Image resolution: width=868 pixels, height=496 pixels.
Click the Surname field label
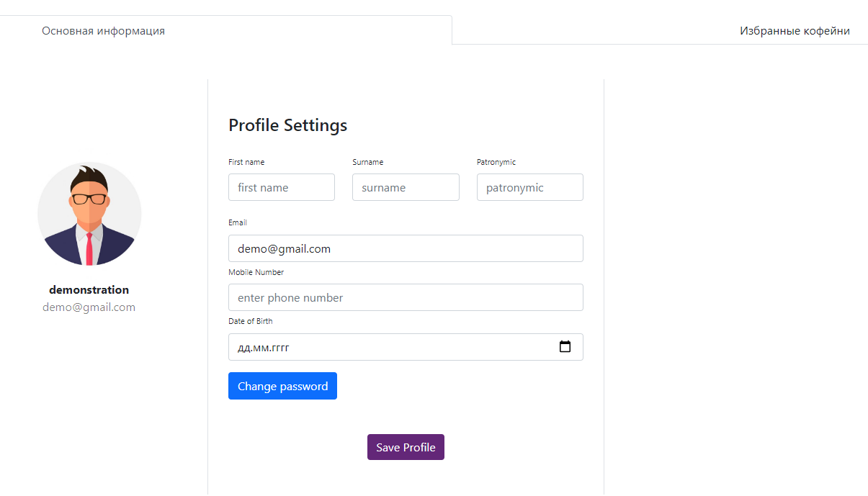pos(368,163)
